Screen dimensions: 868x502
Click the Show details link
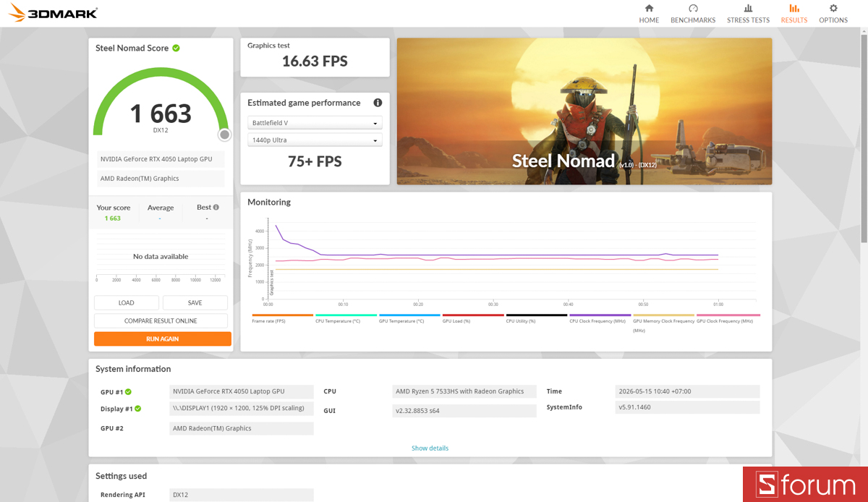[430, 448]
